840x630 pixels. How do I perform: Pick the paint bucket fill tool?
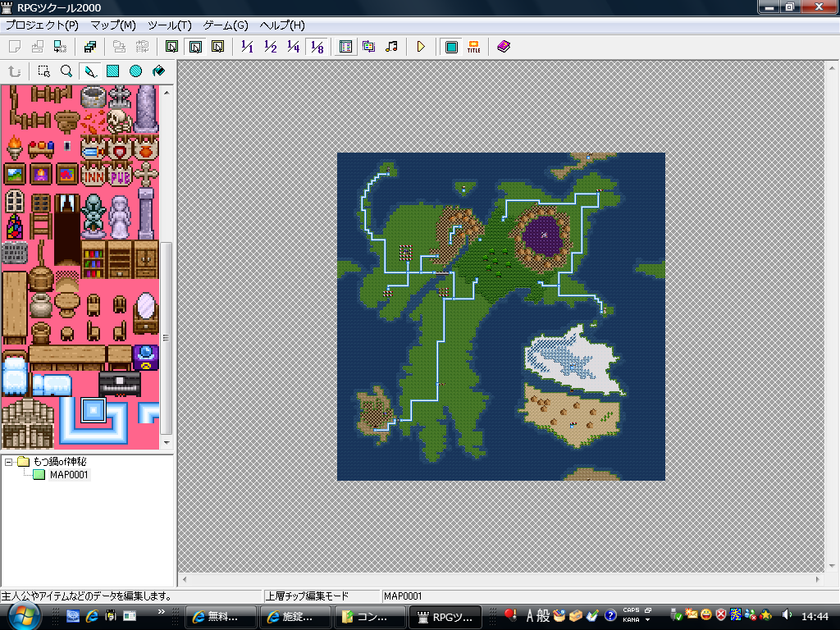[158, 71]
